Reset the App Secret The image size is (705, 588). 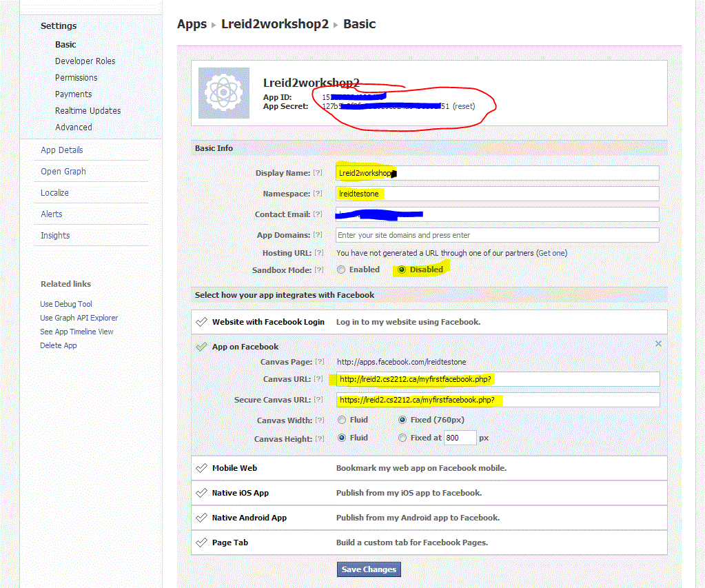pos(464,106)
